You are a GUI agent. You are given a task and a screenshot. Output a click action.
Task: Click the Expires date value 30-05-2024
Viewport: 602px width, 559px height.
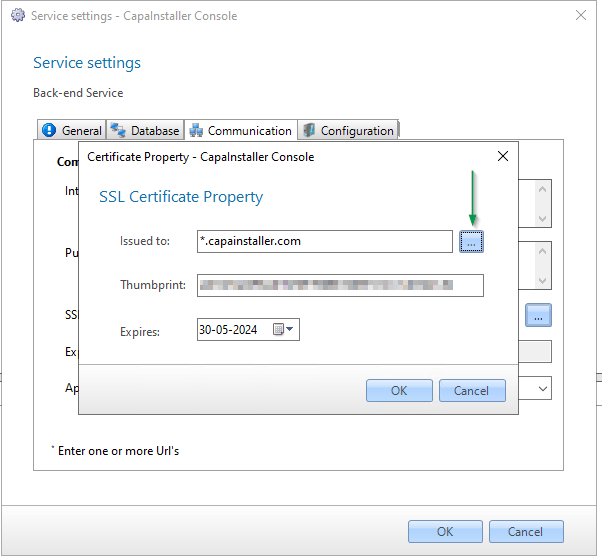pyautogui.click(x=228, y=330)
